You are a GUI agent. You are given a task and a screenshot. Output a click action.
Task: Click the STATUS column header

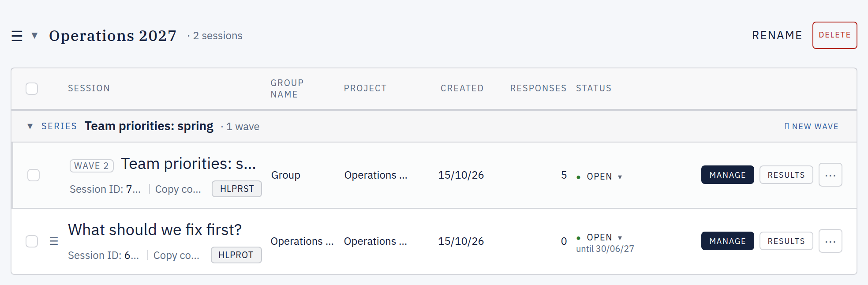coord(594,88)
